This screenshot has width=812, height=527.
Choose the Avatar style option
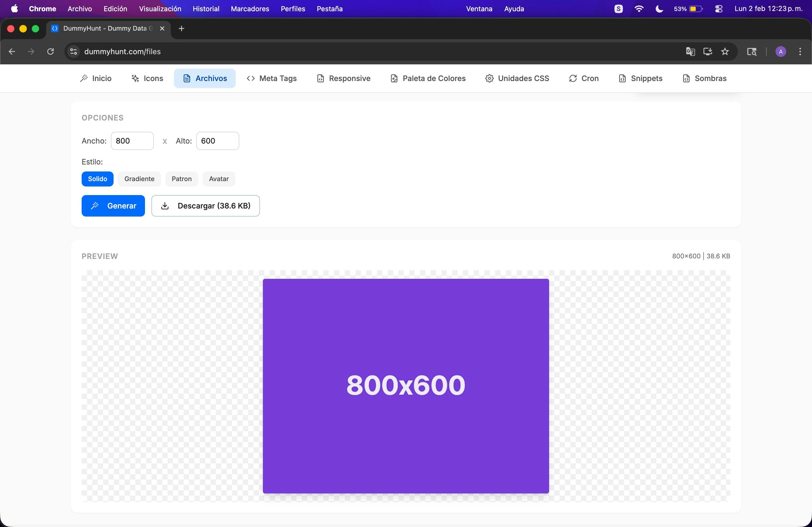219,179
